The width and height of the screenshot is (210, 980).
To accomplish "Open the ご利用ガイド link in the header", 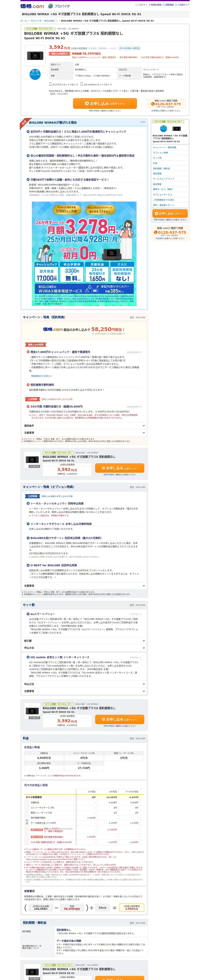I will pos(183,5).
